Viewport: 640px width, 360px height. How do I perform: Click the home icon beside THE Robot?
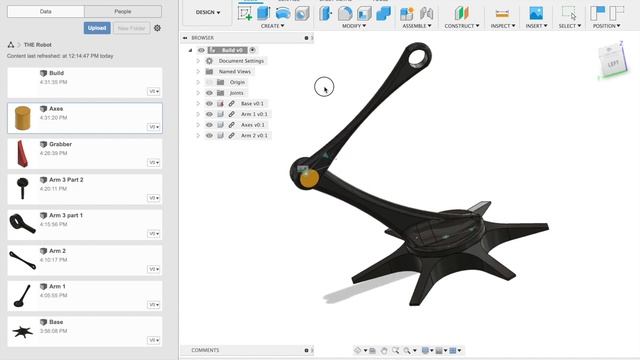(11, 44)
